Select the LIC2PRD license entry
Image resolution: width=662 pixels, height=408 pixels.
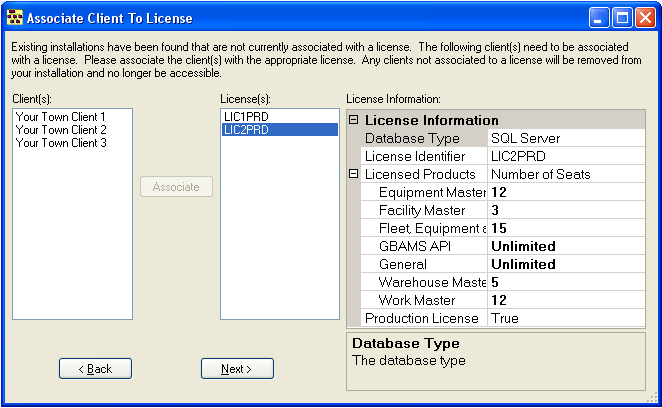click(x=246, y=130)
